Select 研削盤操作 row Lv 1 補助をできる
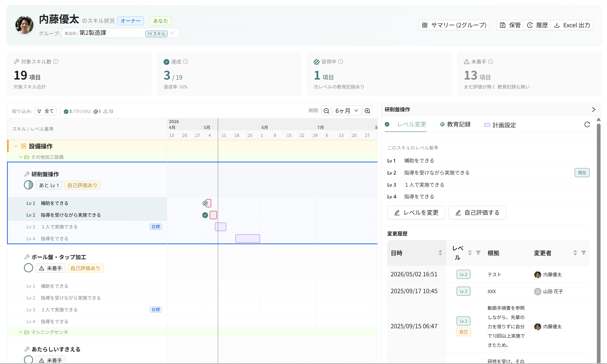The image size is (607, 364). [x=87, y=203]
